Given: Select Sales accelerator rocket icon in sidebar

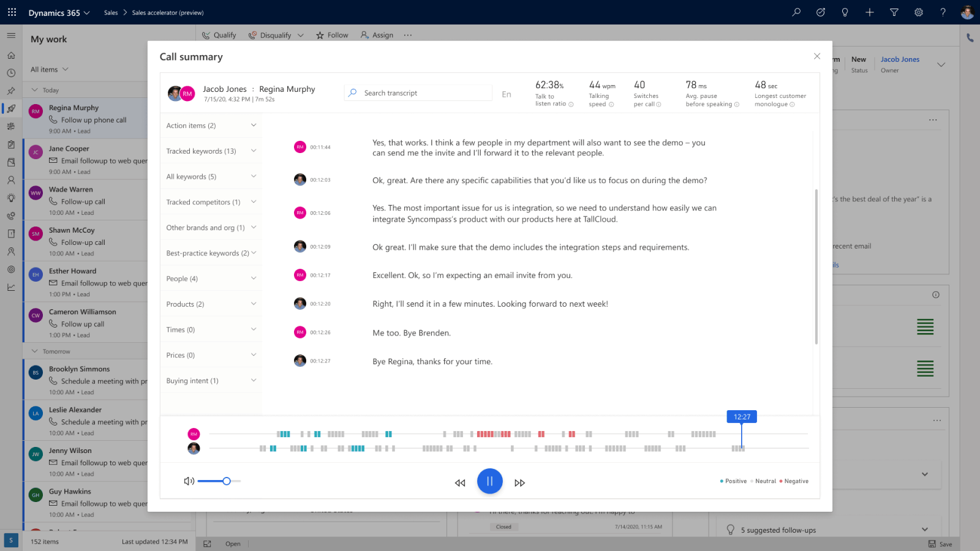Looking at the screenshot, I should pos(11,108).
